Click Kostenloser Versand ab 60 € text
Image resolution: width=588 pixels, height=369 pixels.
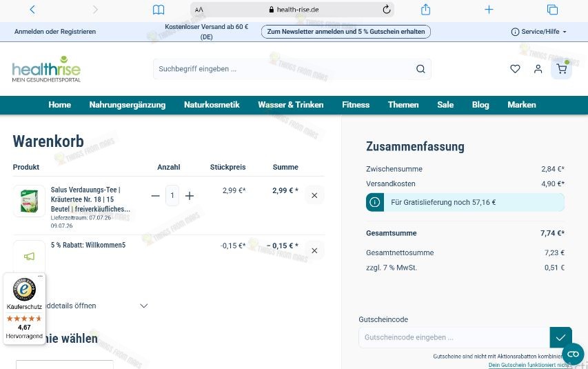click(207, 32)
